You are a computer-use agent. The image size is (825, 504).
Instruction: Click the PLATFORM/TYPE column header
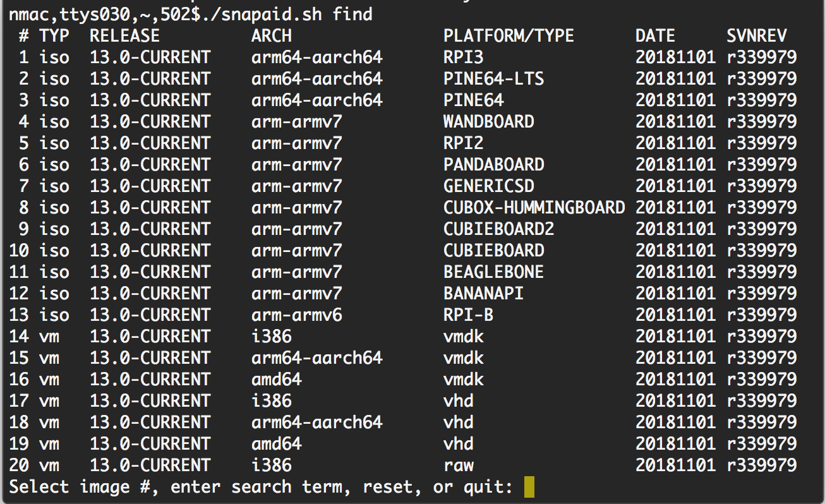tap(509, 36)
